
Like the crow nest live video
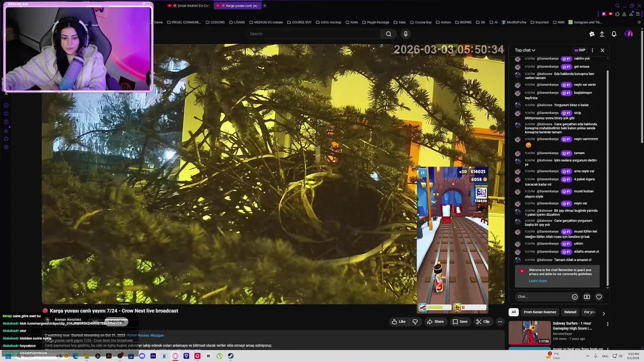click(399, 322)
